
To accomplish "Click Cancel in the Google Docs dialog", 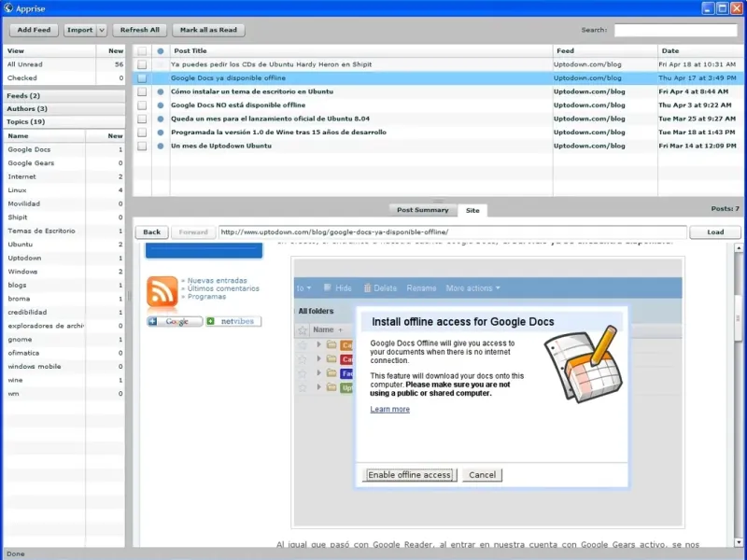I will point(482,475).
